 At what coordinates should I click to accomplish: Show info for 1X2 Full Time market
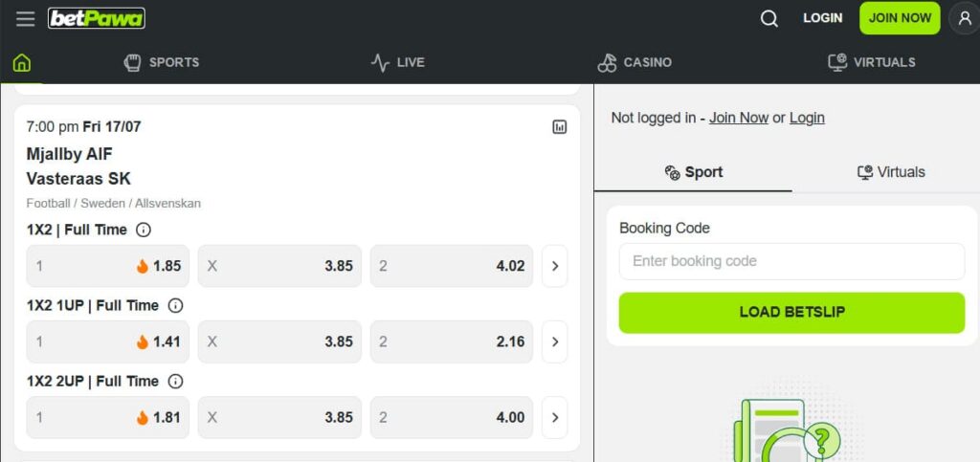point(144,230)
